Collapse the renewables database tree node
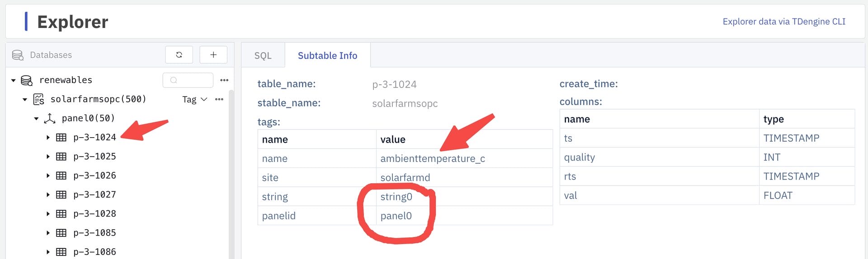868x259 pixels. pyautogui.click(x=14, y=80)
